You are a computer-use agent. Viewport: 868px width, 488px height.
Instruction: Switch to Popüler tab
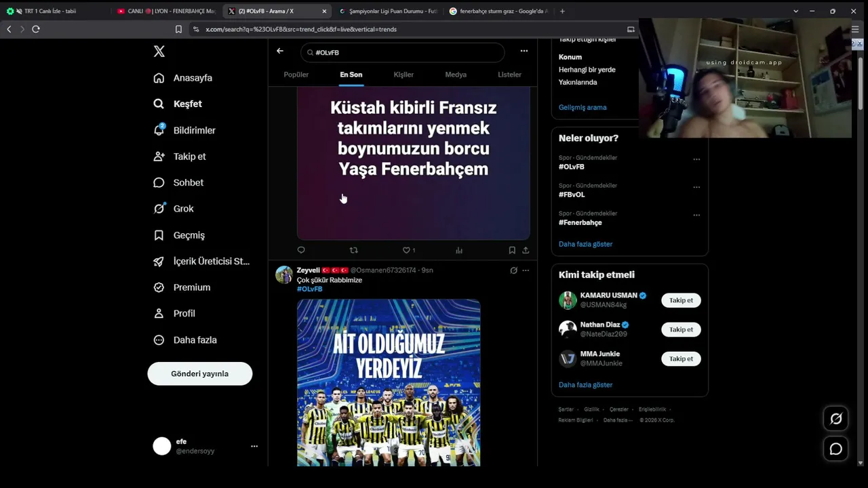(296, 75)
